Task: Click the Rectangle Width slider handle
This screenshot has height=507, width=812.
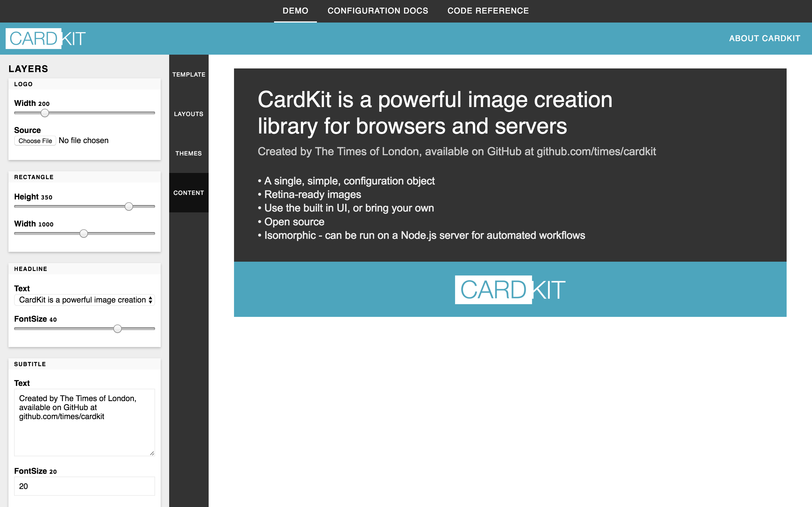Action: coord(83,234)
